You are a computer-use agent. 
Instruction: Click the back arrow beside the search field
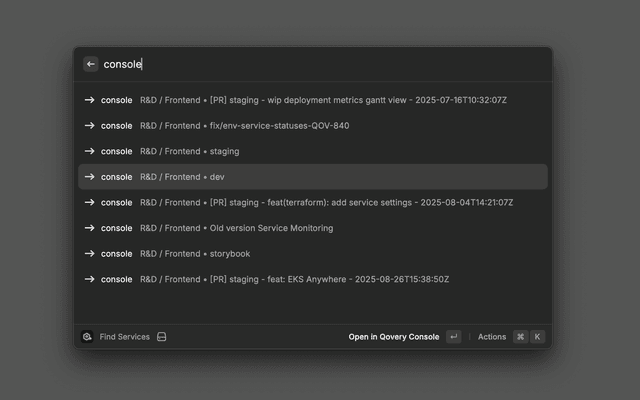coord(91,64)
